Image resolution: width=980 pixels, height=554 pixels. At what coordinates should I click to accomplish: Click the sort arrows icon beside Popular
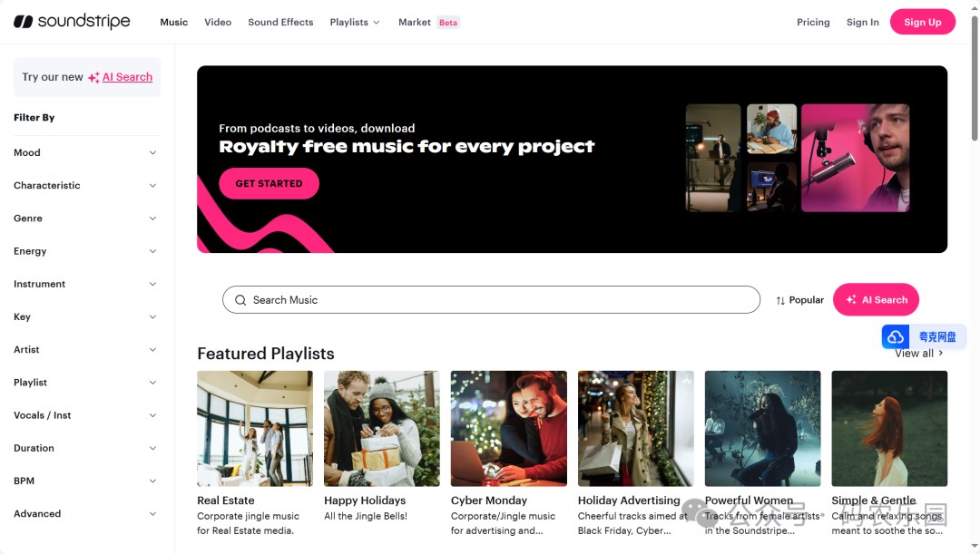(780, 300)
